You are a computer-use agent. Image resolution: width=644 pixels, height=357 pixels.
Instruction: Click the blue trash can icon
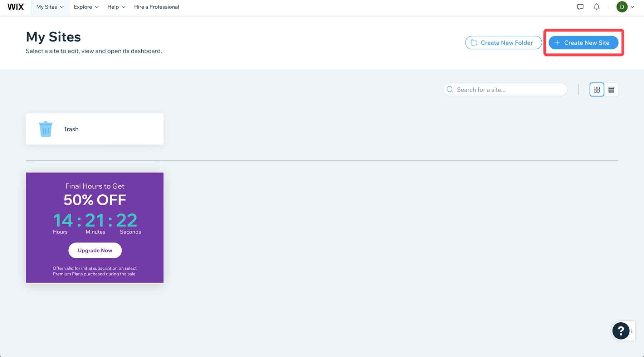click(45, 129)
